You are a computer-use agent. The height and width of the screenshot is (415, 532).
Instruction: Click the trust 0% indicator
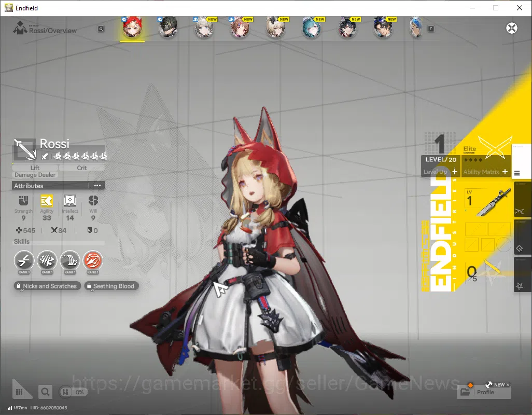coord(73,392)
